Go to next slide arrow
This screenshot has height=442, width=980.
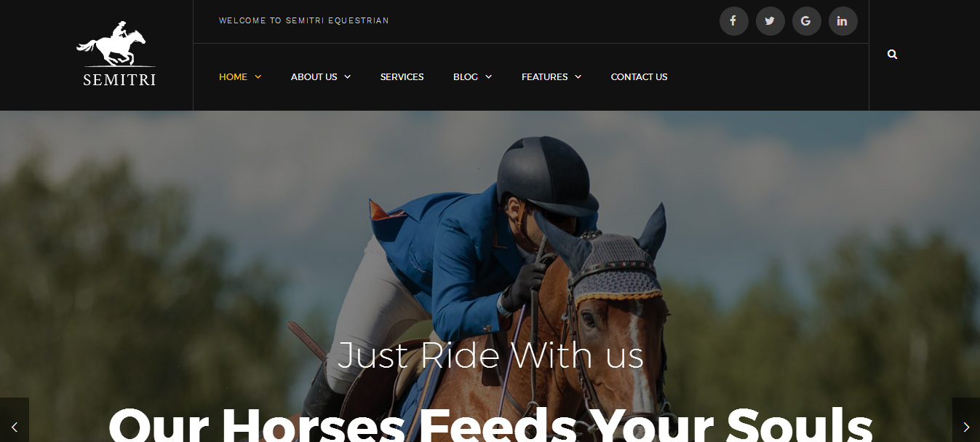pos(966,427)
